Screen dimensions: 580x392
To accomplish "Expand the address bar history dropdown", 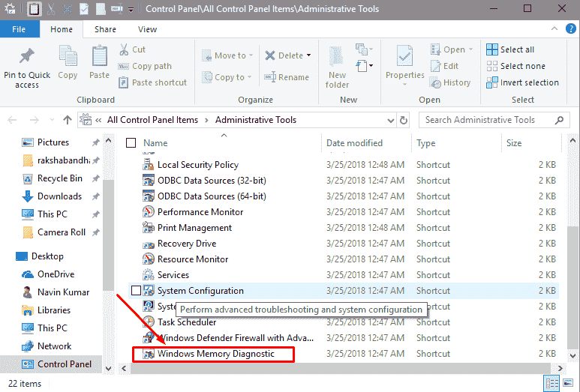I will click(x=391, y=120).
